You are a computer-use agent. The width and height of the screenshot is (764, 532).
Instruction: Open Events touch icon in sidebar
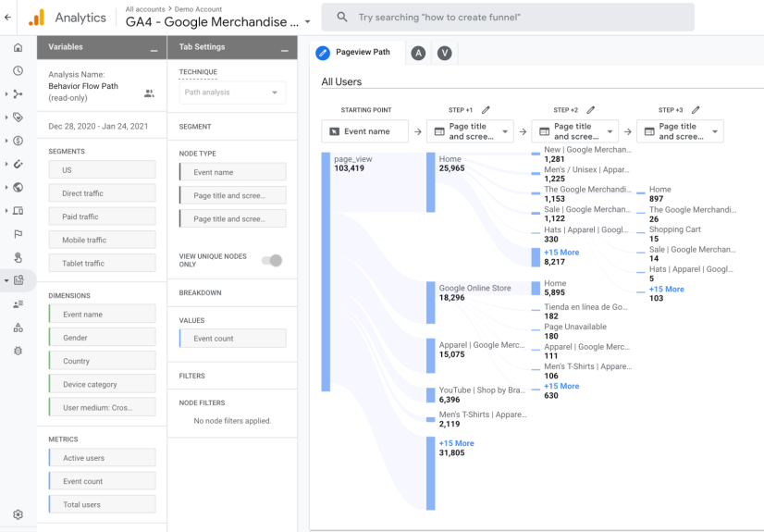[18, 257]
